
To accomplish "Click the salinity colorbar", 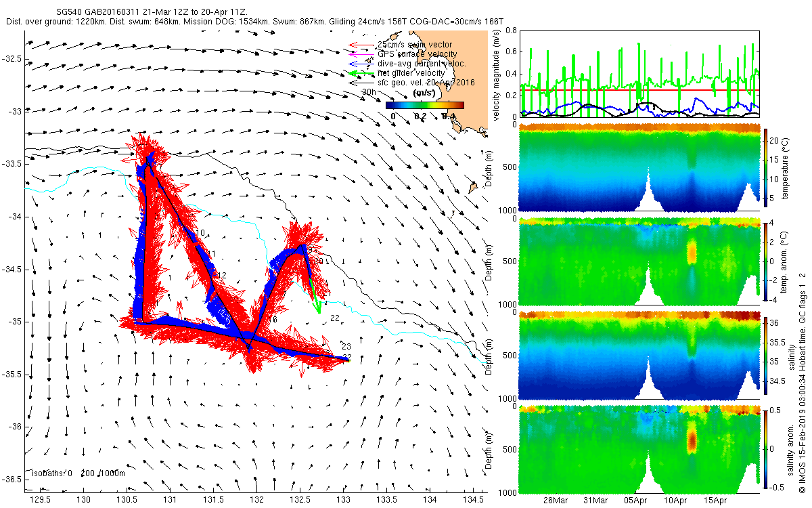I will point(767,356).
